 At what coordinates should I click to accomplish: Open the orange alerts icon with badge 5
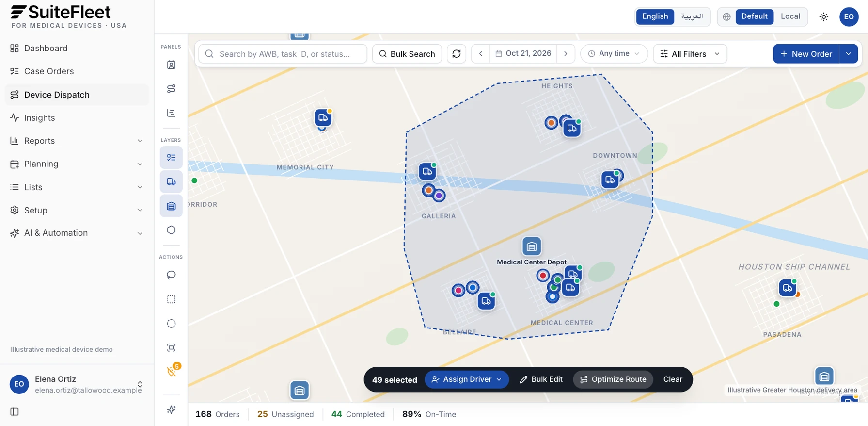click(171, 372)
